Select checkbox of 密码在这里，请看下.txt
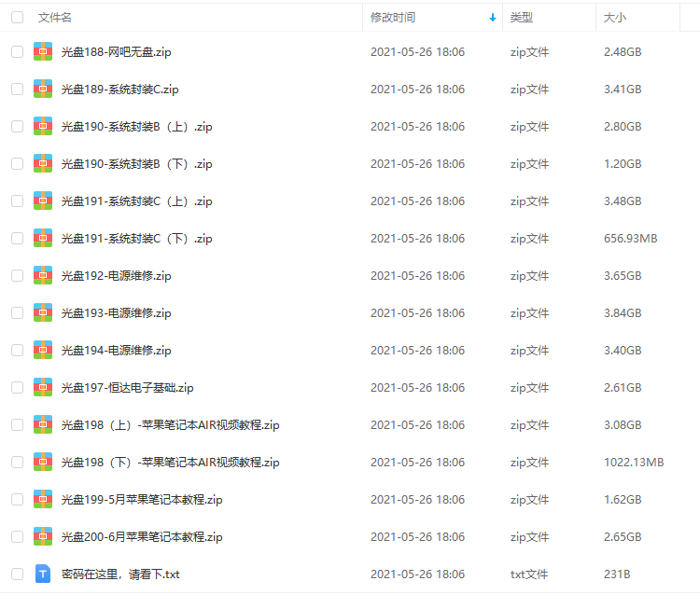This screenshot has width=700, height=595. coord(18,574)
